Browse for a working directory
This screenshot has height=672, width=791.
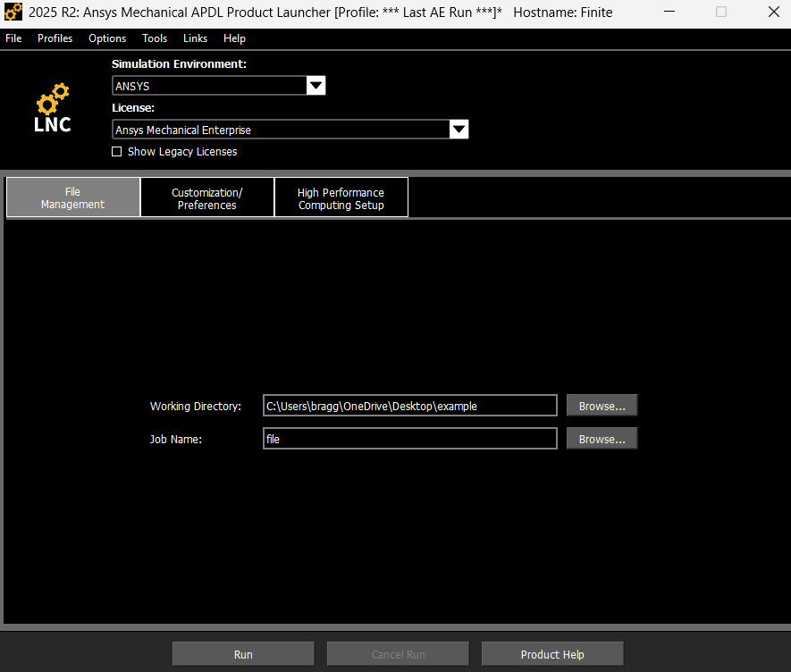pyautogui.click(x=602, y=406)
